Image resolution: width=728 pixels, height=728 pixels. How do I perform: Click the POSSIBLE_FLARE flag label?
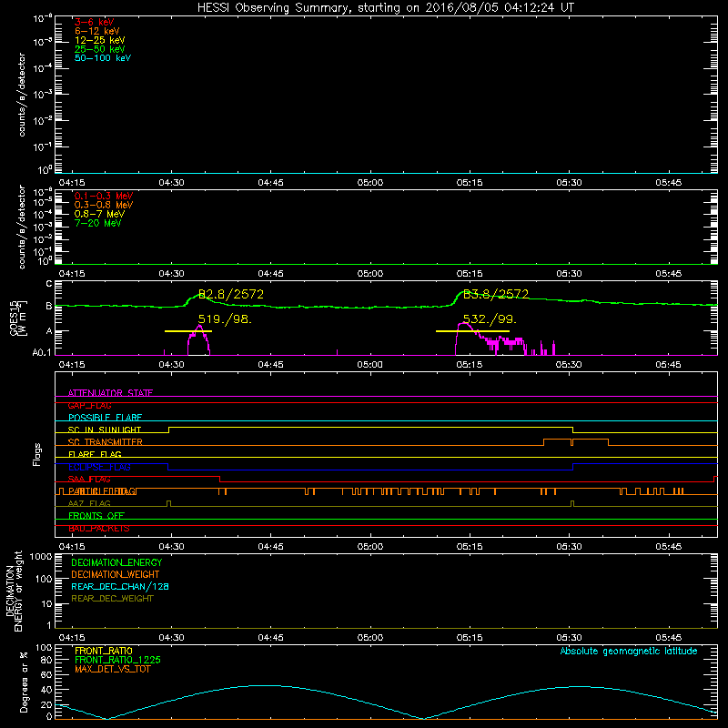(x=105, y=418)
